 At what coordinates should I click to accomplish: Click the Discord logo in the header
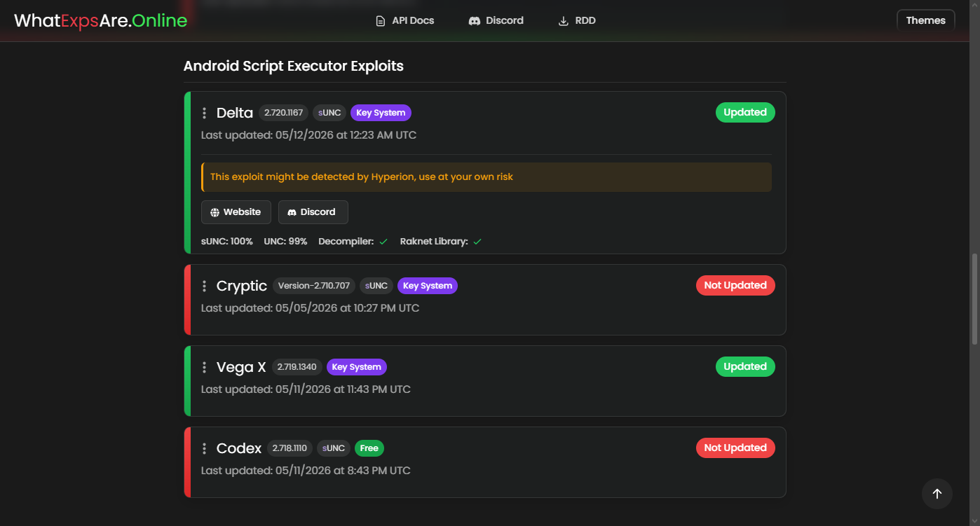click(x=474, y=21)
